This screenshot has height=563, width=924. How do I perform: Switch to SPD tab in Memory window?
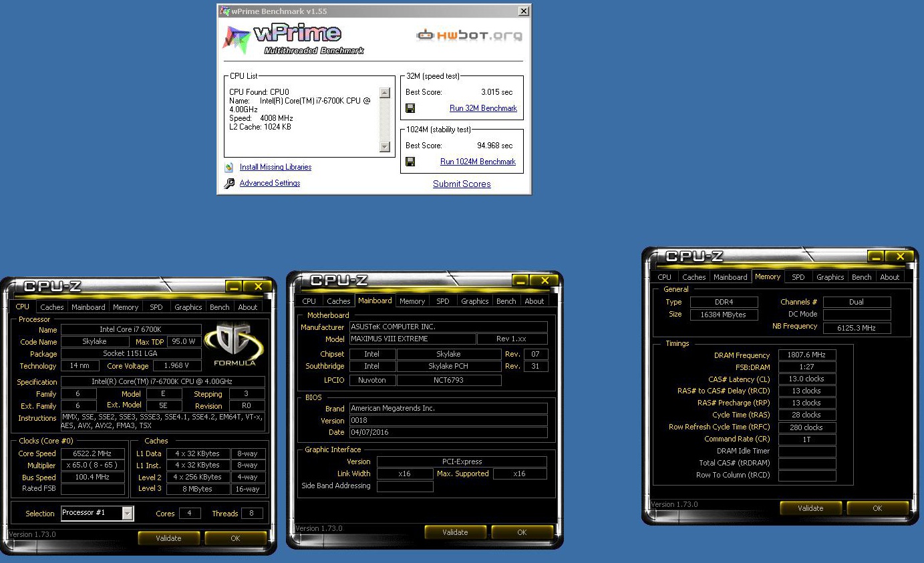(x=798, y=277)
